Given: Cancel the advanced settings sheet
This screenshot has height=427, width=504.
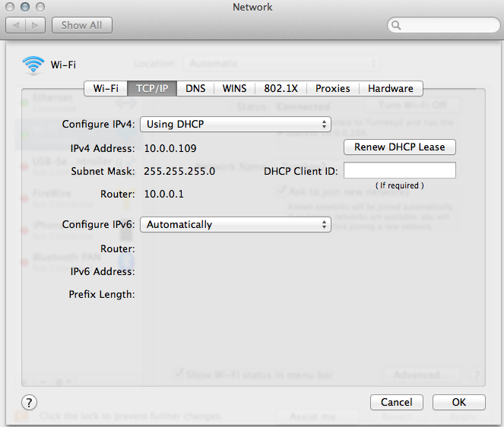Looking at the screenshot, I should tap(396, 402).
